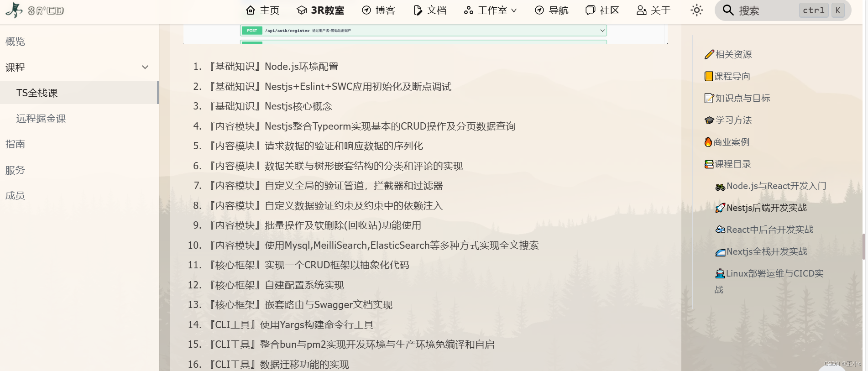868x371 pixels.
Task: Click the orange book icon beside 课程导向
Action: (709, 76)
